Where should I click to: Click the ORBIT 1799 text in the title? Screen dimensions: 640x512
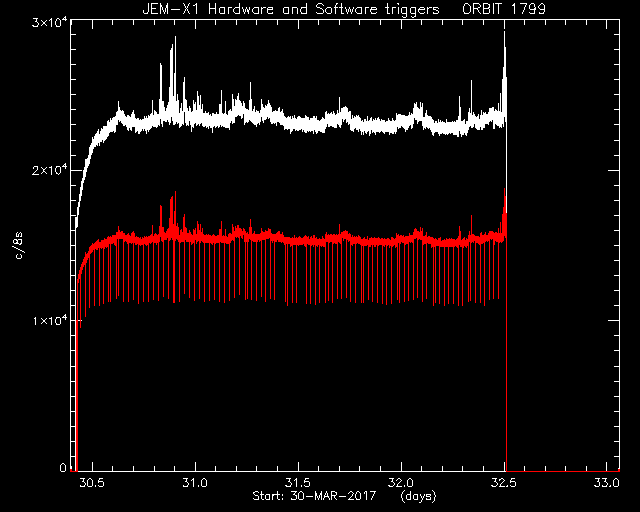[x=504, y=9]
